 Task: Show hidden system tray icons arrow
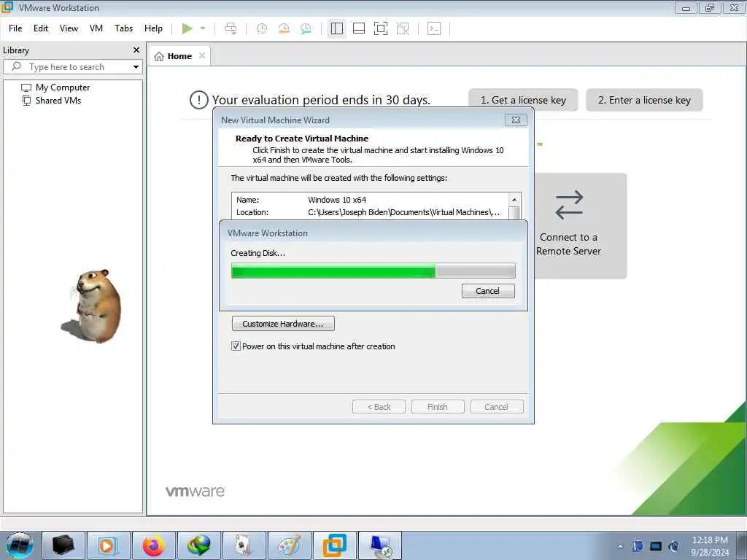[x=620, y=546]
